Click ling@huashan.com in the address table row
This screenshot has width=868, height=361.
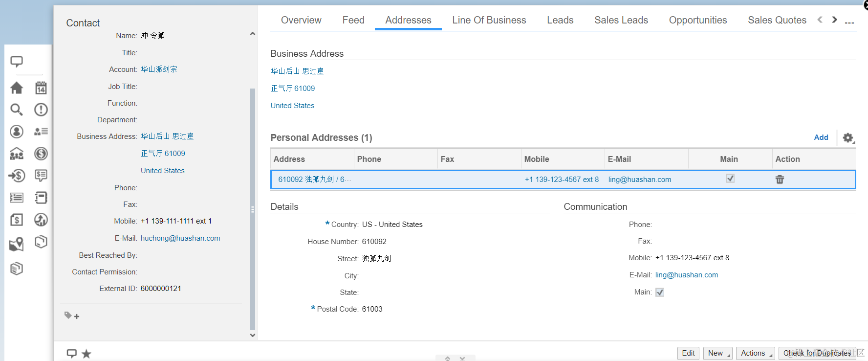[640, 180]
